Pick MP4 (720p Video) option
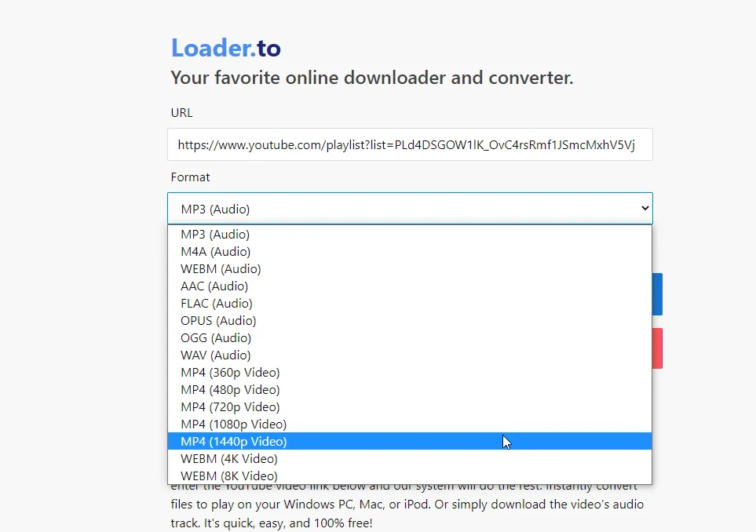 click(410, 407)
